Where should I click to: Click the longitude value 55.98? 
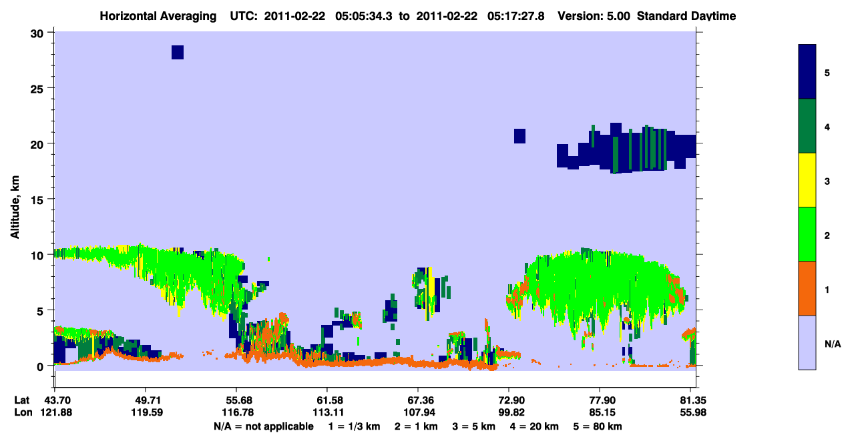(x=694, y=412)
